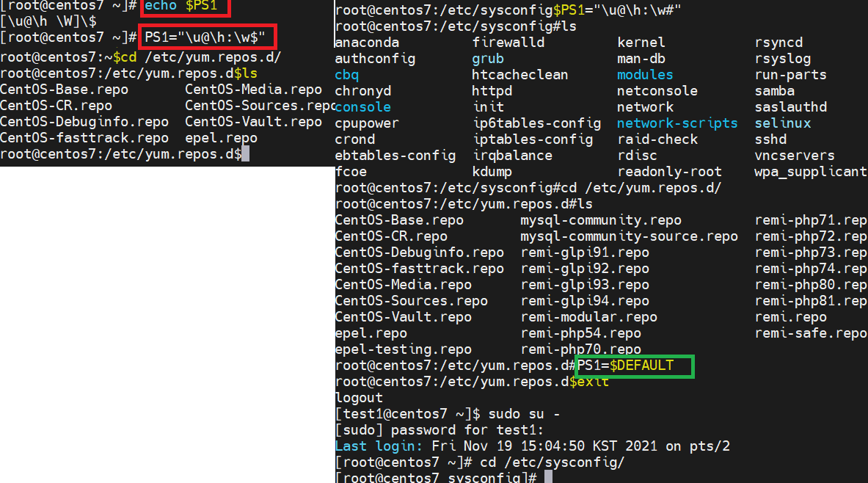
Task: Click the 'remi-modular.repo' file name
Action: click(588, 317)
